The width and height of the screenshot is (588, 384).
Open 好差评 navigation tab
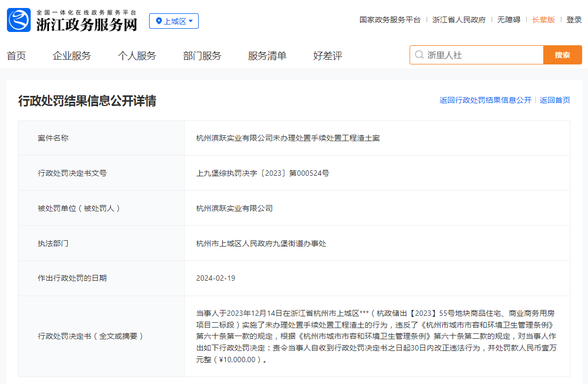pyautogui.click(x=328, y=56)
